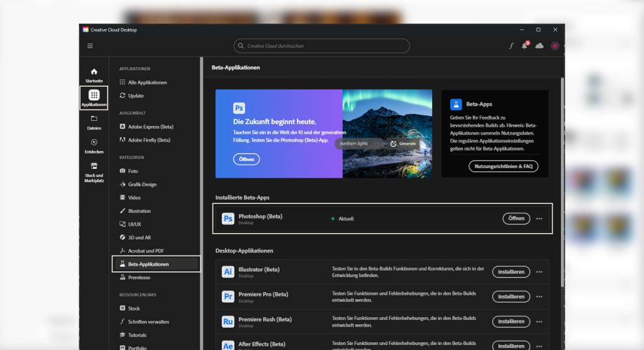This screenshot has height=350, width=644.
Task: Select the Foto category
Action: click(129, 171)
